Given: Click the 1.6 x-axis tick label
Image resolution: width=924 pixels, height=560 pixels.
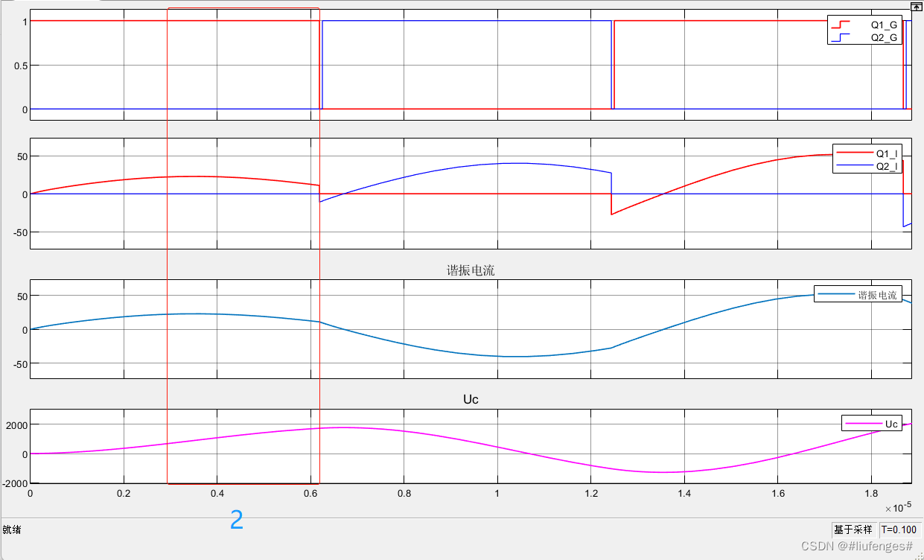Looking at the screenshot, I should coord(778,493).
